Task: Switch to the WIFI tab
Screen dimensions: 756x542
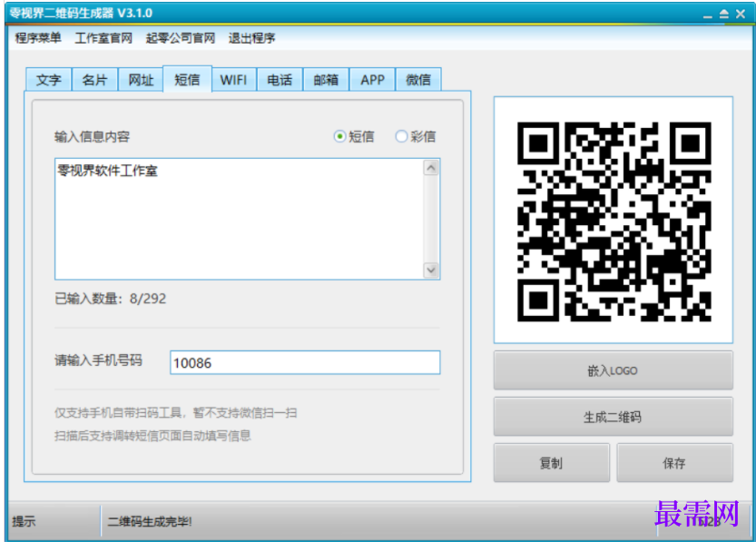Action: pyautogui.click(x=233, y=80)
